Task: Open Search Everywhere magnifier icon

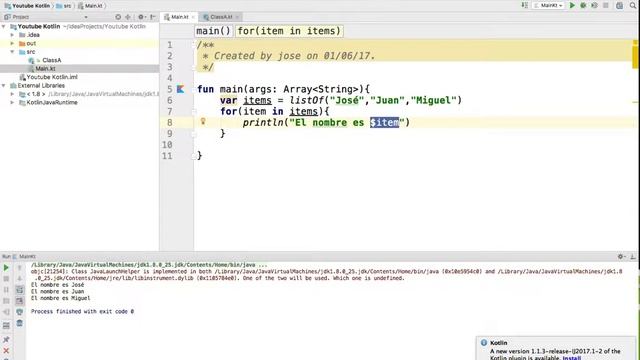Action: 633,5
